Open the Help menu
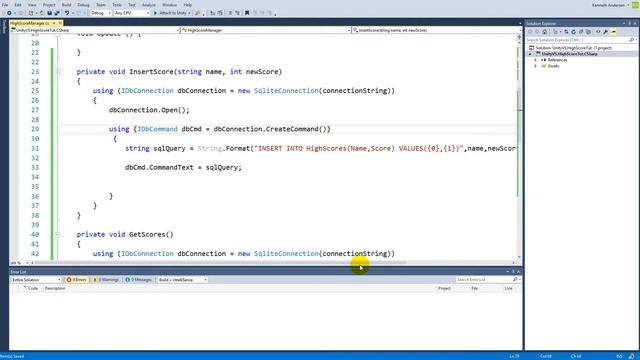 click(x=188, y=5)
